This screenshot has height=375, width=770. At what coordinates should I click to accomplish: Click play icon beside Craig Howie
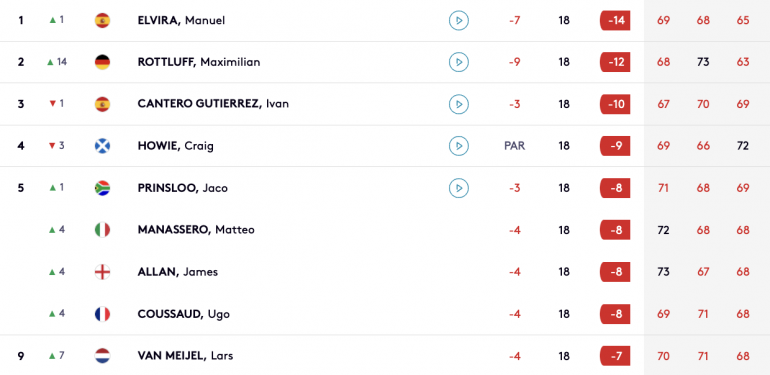(459, 146)
